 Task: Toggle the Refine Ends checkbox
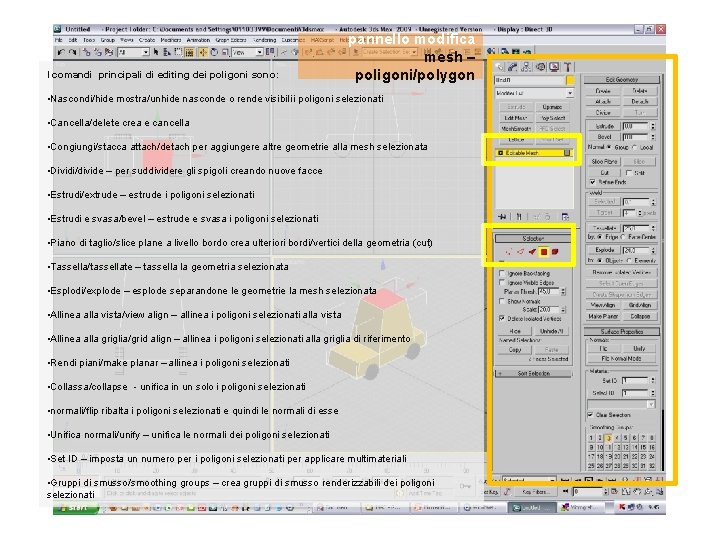[x=592, y=182]
